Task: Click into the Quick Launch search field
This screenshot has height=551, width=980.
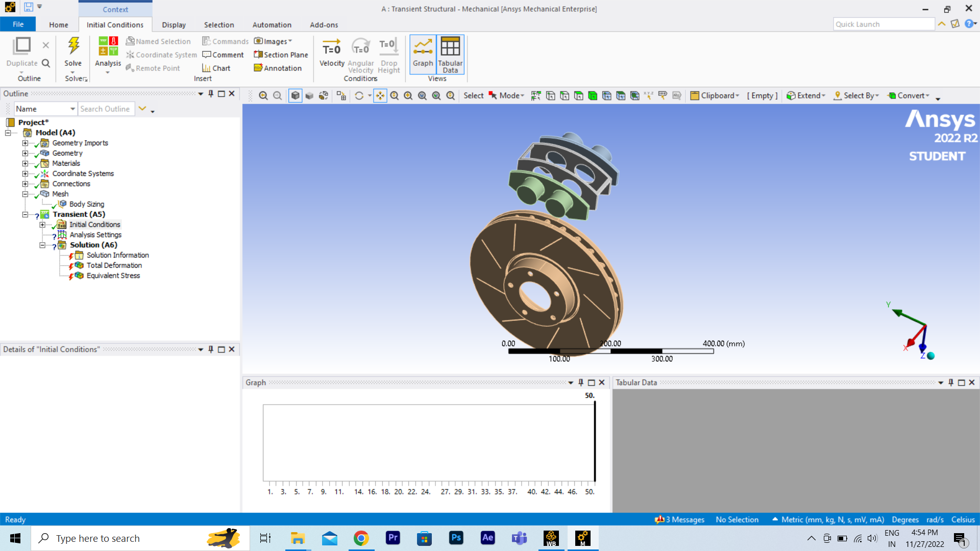Action: tap(883, 24)
